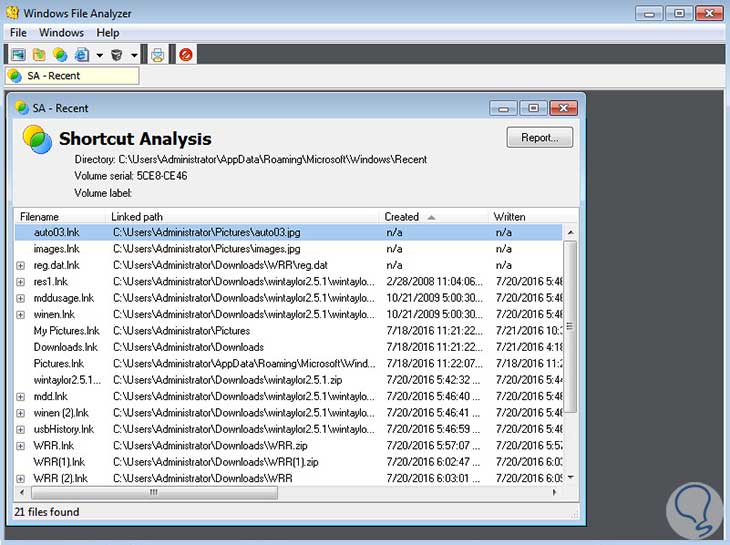Click written date 7/21/2016 in My Pictures.lnk row
The height and width of the screenshot is (545, 730).
(x=529, y=331)
